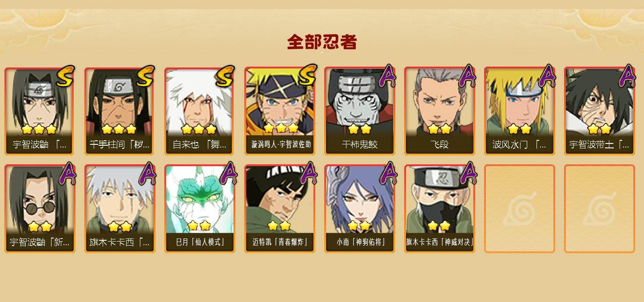Select the 干柿鬼鲛 ninja portrait

tap(360, 111)
